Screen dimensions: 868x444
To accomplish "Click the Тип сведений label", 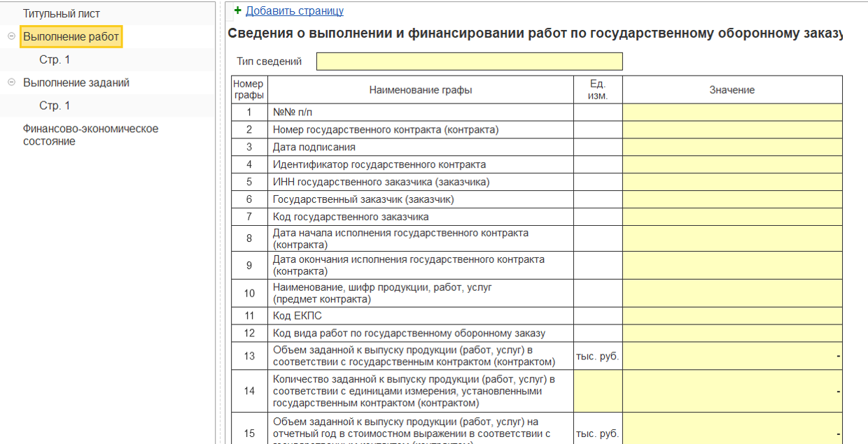I will click(x=269, y=62).
